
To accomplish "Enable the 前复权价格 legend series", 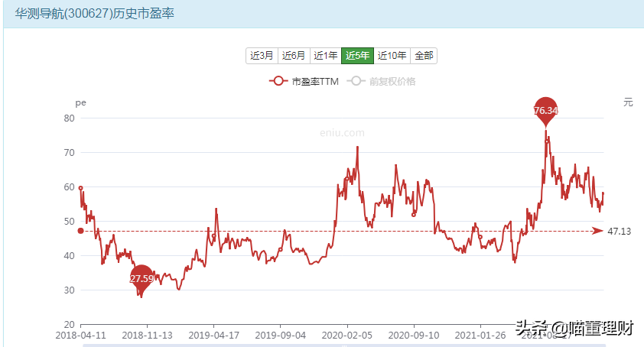I will (381, 81).
